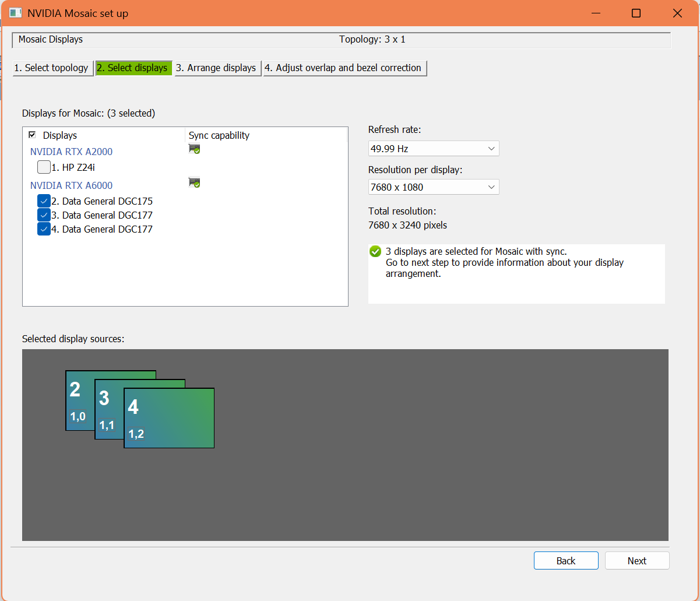
Task: Go to Arrange displays tab
Action: coord(217,68)
